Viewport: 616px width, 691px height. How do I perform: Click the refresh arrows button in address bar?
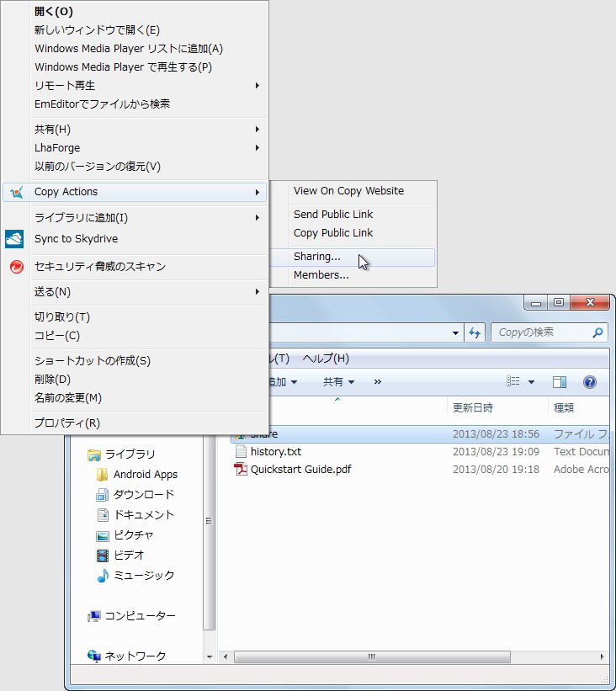(475, 332)
